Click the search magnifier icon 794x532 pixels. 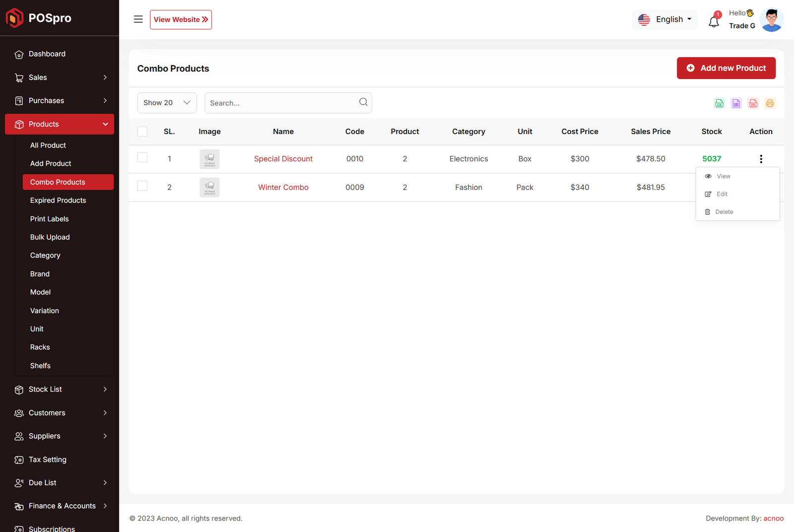(363, 102)
